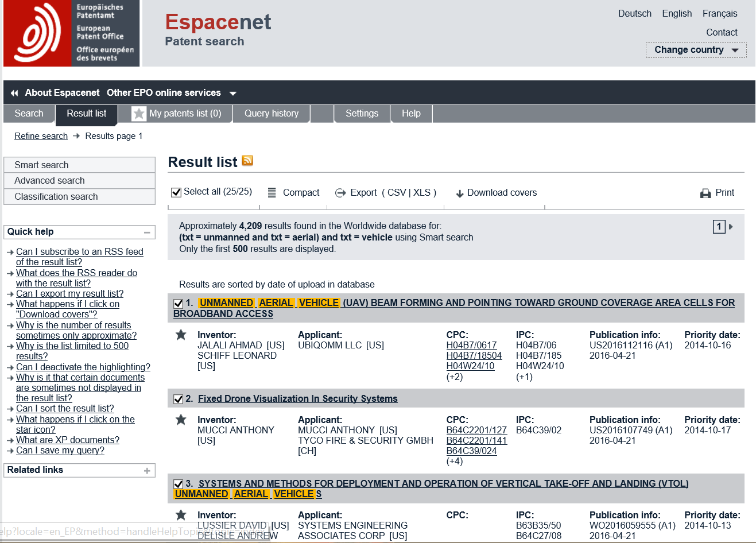The height and width of the screenshot is (543, 756).
Task: Open the Change country dropdown
Action: tap(696, 50)
